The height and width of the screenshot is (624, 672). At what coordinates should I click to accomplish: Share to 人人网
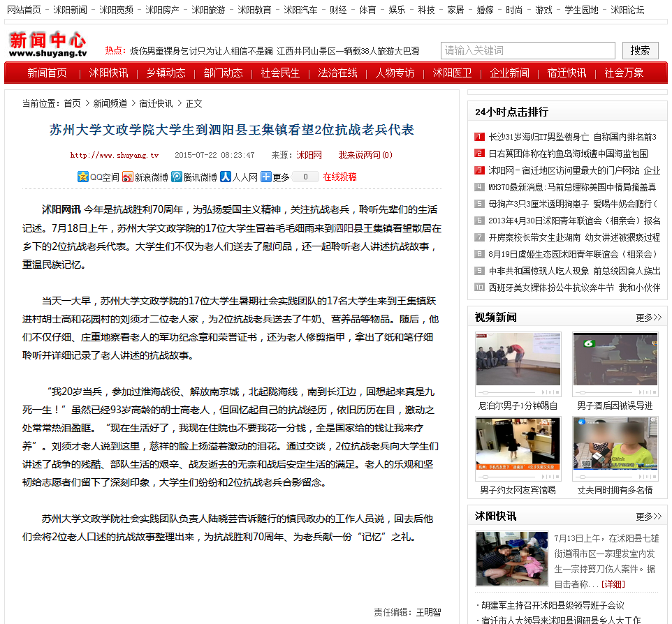point(239,177)
